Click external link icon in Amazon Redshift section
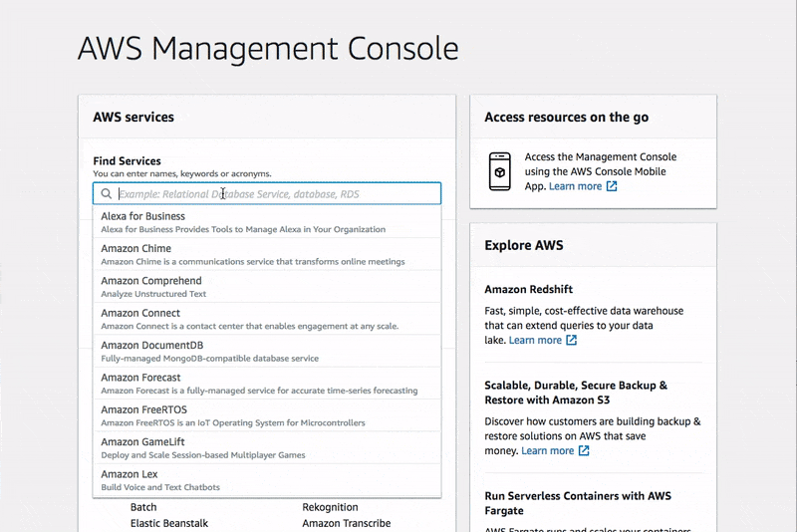Screen dimensions: 797x532 pyautogui.click(x=571, y=340)
